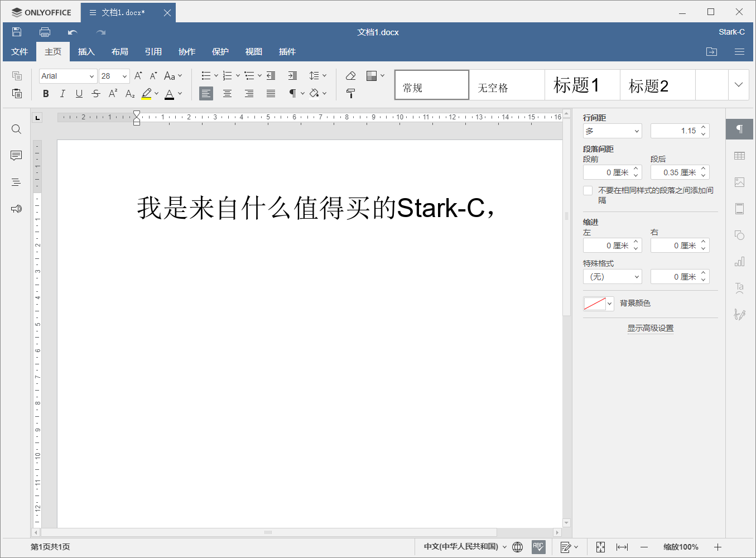Viewport: 756px width, 558px height.
Task: Click the Print icon
Action: tap(45, 32)
